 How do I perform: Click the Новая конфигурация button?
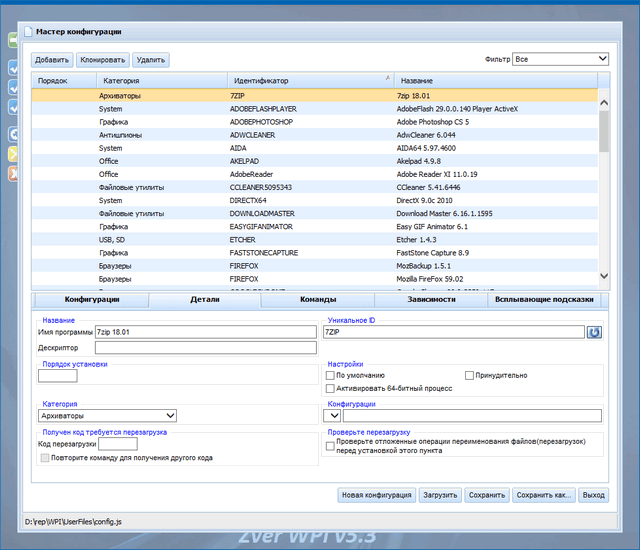377,495
